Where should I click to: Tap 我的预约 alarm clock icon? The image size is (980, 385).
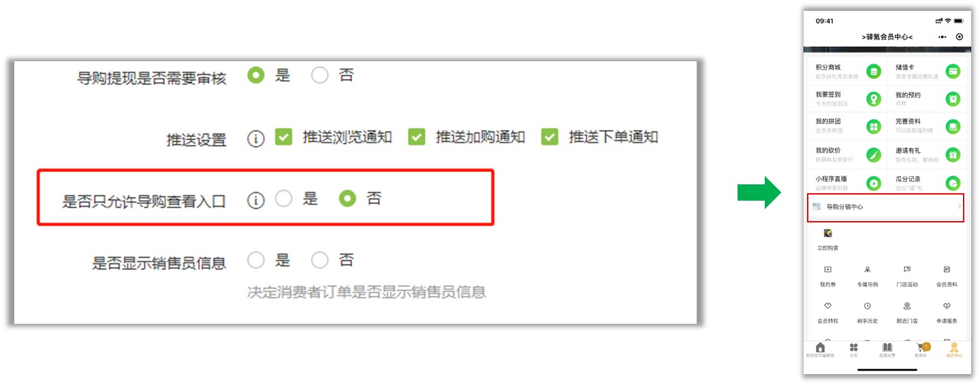click(953, 99)
